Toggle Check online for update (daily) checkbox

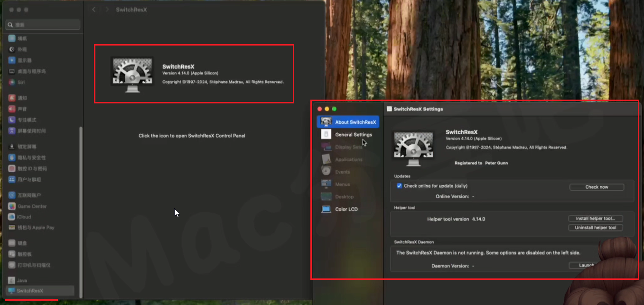pyautogui.click(x=399, y=186)
